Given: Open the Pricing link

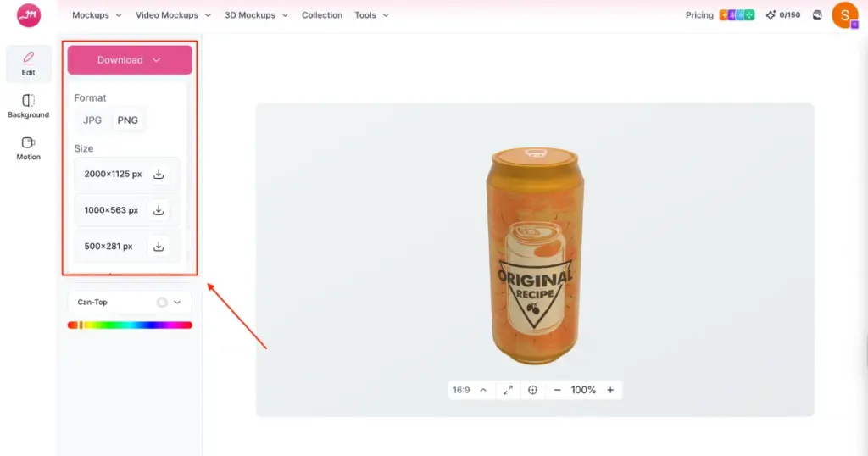Looking at the screenshot, I should [x=699, y=15].
